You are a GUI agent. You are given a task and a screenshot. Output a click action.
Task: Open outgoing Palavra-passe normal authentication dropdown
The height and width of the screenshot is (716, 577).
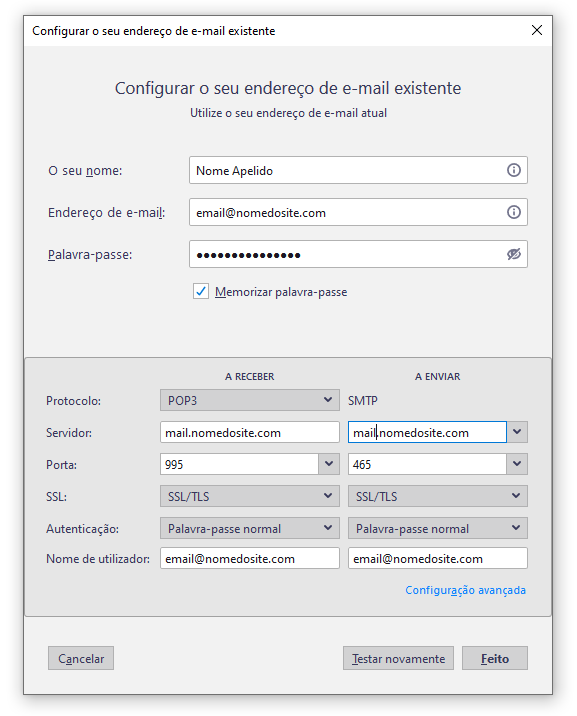click(x=438, y=528)
